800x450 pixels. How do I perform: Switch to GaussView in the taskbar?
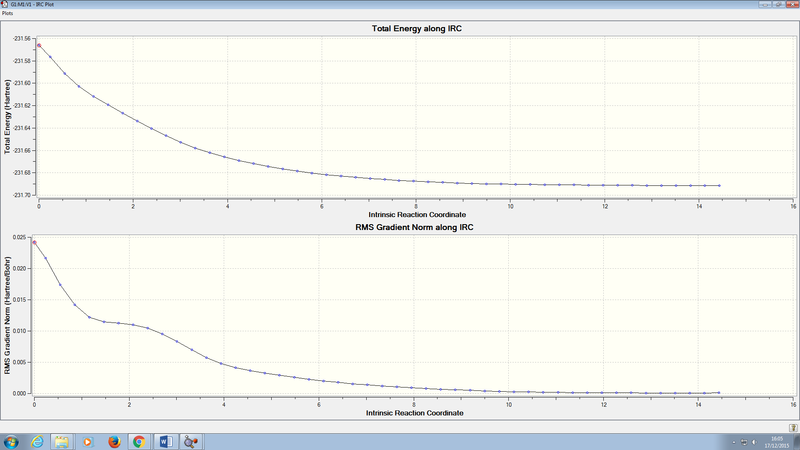(191, 441)
